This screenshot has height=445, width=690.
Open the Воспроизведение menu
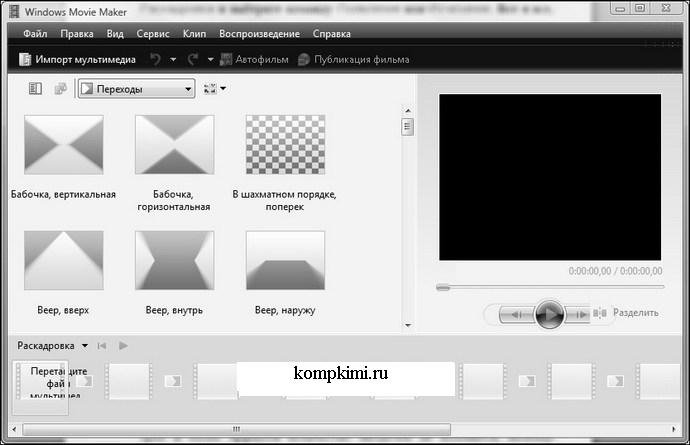(259, 34)
